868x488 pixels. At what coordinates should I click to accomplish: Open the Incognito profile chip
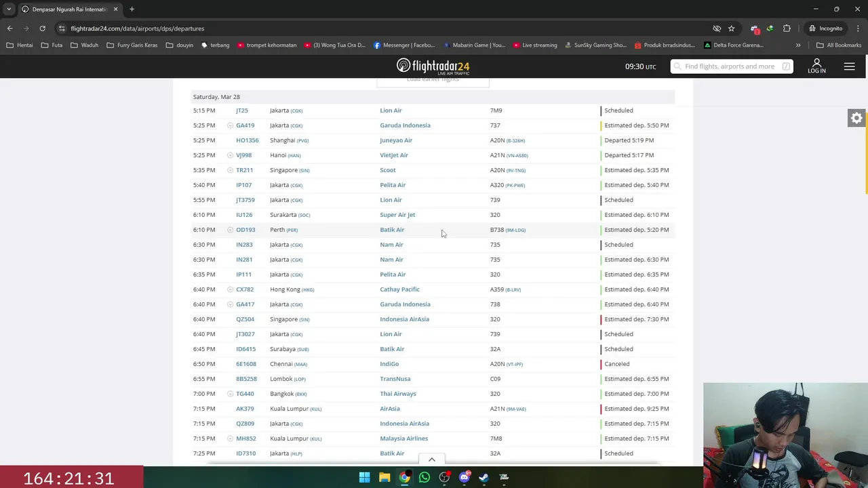825,28
